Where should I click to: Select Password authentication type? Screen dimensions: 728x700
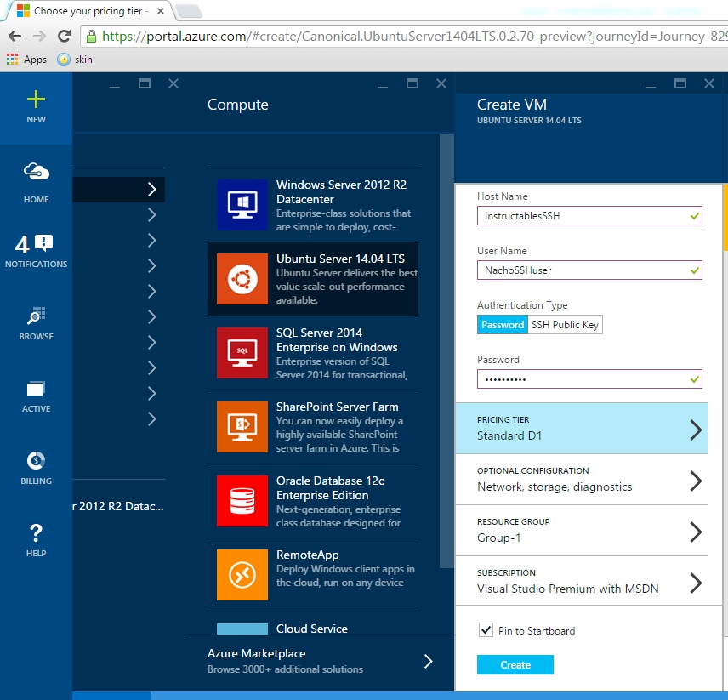pyautogui.click(x=501, y=324)
